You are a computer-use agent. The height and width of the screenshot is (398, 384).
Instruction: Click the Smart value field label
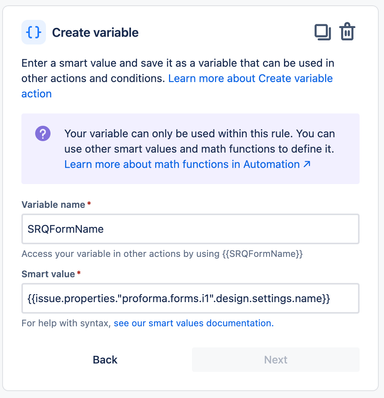tap(48, 274)
